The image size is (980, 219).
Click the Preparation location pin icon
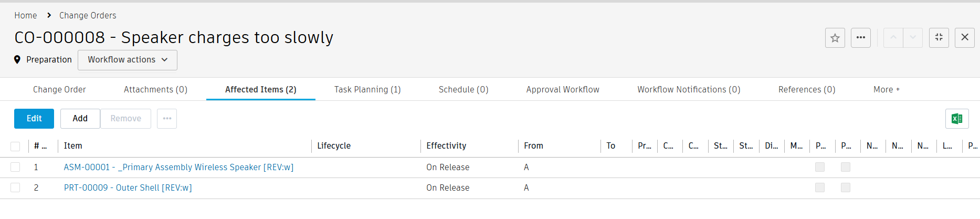coord(17,60)
